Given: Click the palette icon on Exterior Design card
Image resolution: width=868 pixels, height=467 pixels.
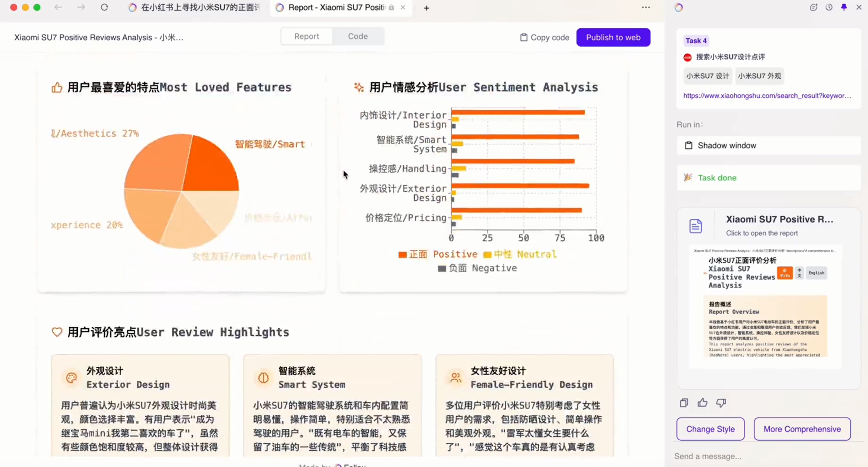Looking at the screenshot, I should pyautogui.click(x=71, y=378).
